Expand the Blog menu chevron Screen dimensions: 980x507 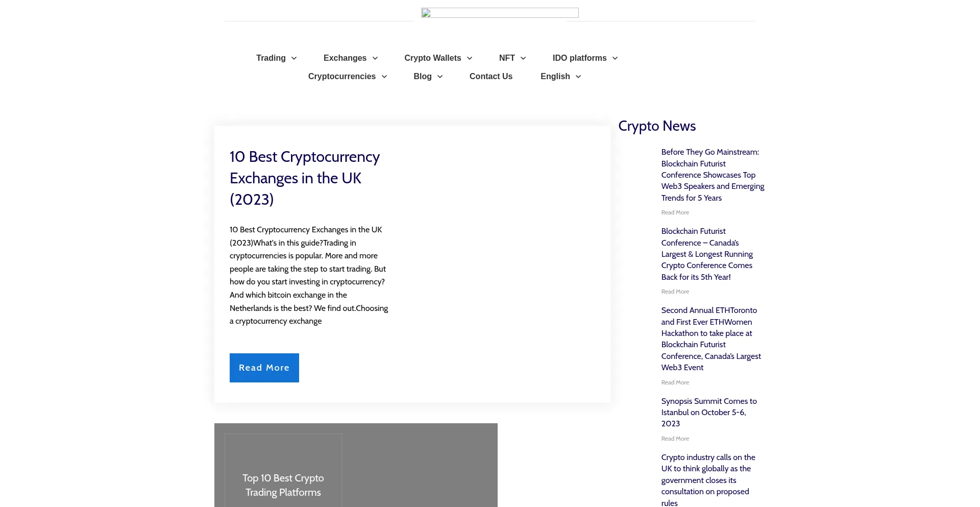440,77
